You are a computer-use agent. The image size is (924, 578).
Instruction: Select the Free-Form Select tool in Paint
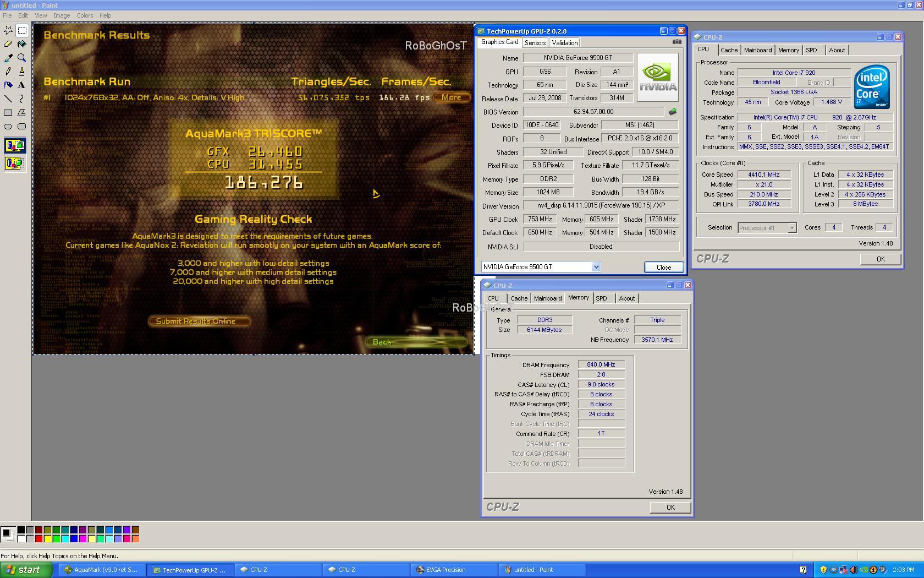8,30
